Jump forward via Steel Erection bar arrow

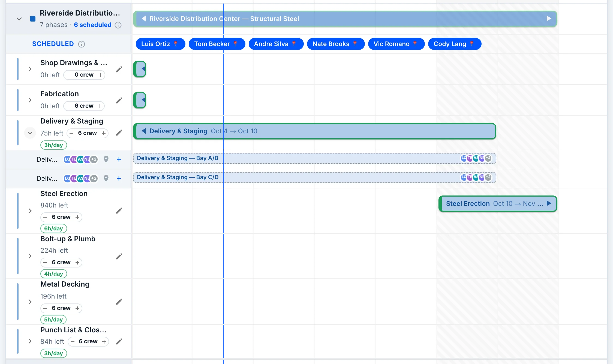[x=549, y=203]
